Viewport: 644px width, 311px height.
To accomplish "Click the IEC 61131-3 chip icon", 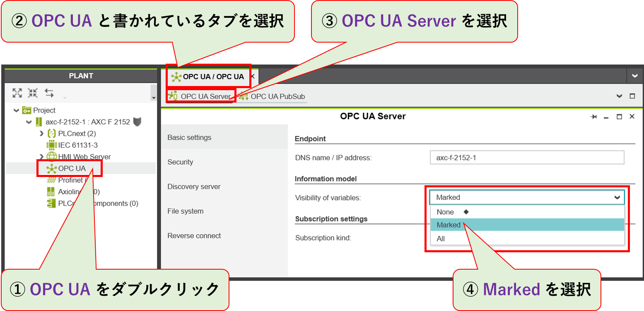I will coord(51,145).
